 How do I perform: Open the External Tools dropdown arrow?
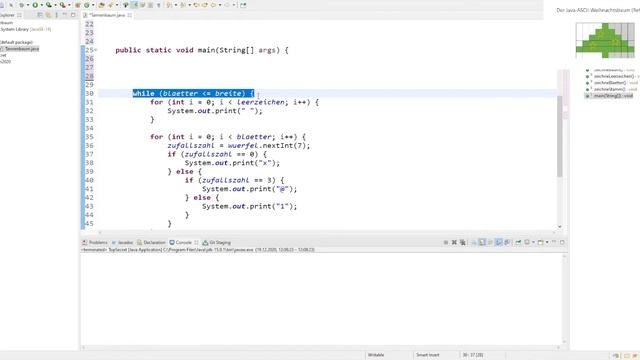point(69,5)
